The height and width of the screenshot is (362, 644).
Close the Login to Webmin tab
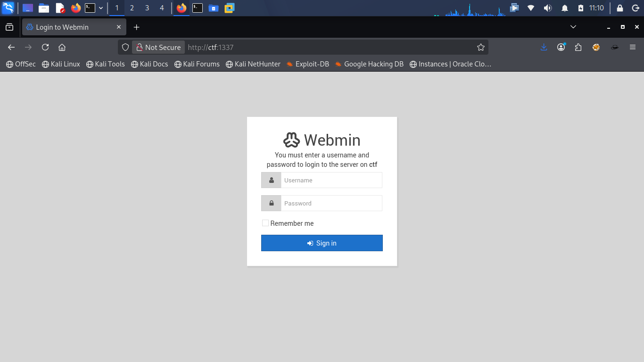click(x=119, y=27)
